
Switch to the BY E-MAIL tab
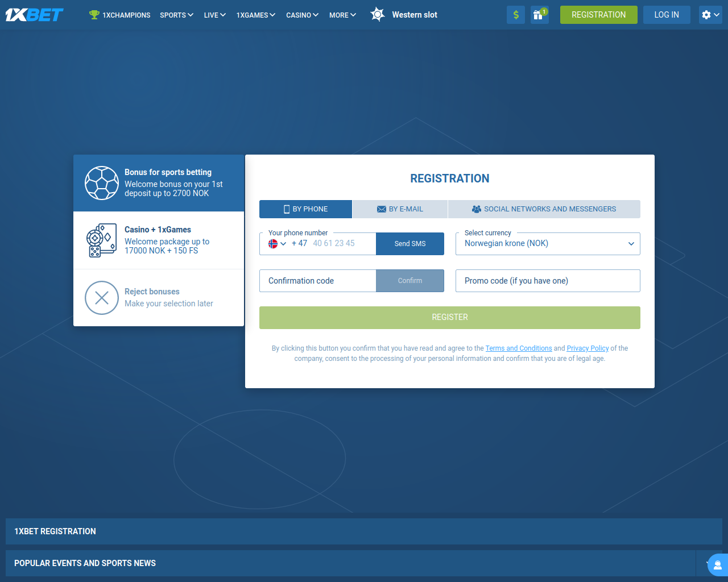400,209
